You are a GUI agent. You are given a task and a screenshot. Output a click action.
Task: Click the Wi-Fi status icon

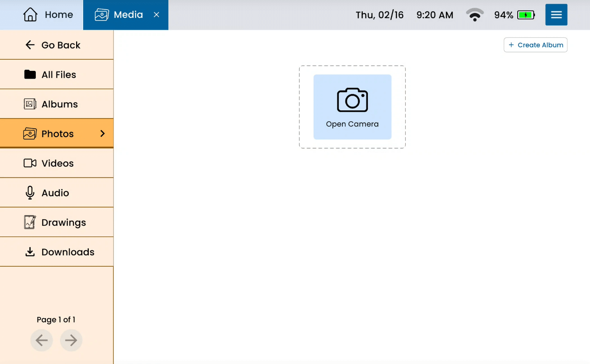[475, 15]
